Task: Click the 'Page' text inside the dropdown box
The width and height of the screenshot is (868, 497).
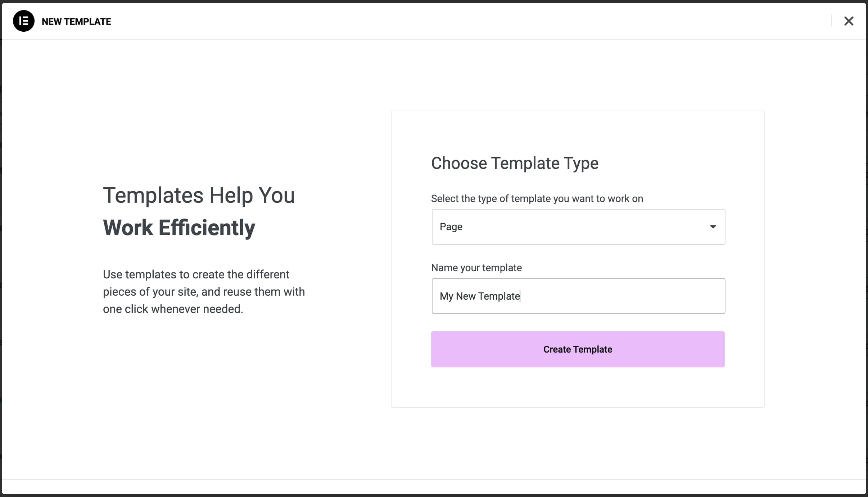Action: tap(451, 227)
